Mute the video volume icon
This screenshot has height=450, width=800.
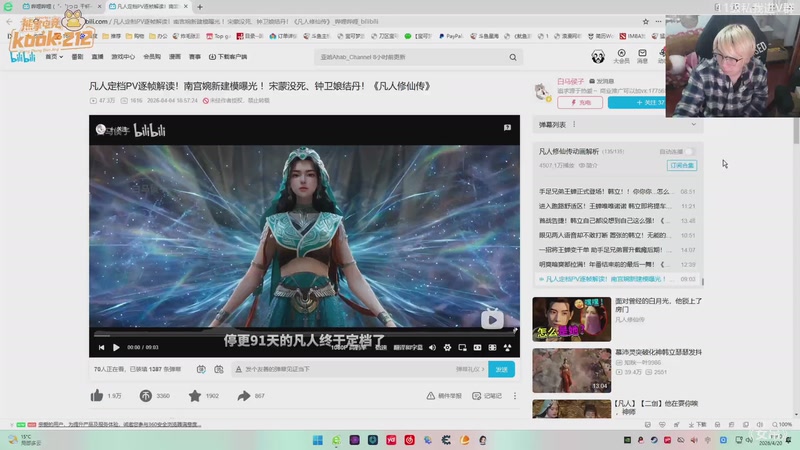pos(432,347)
